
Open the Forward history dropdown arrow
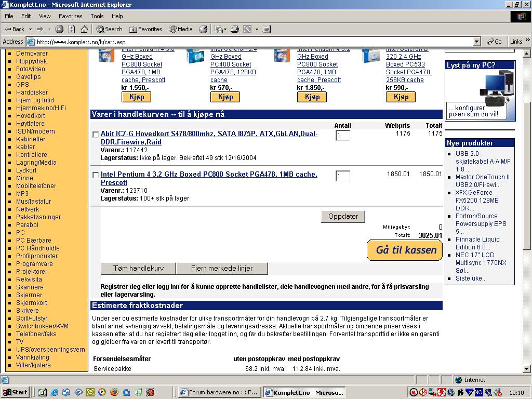(49, 29)
